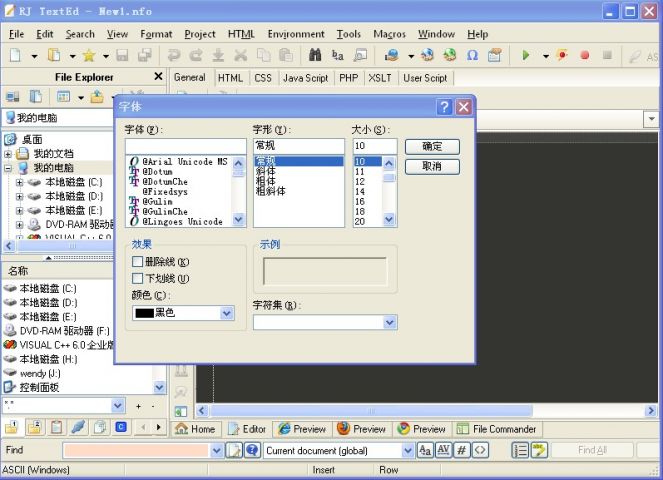Screen dimensions: 663x480
Task: Click the binoculars Find icon in toolbar
Action: pyautogui.click(x=317, y=56)
